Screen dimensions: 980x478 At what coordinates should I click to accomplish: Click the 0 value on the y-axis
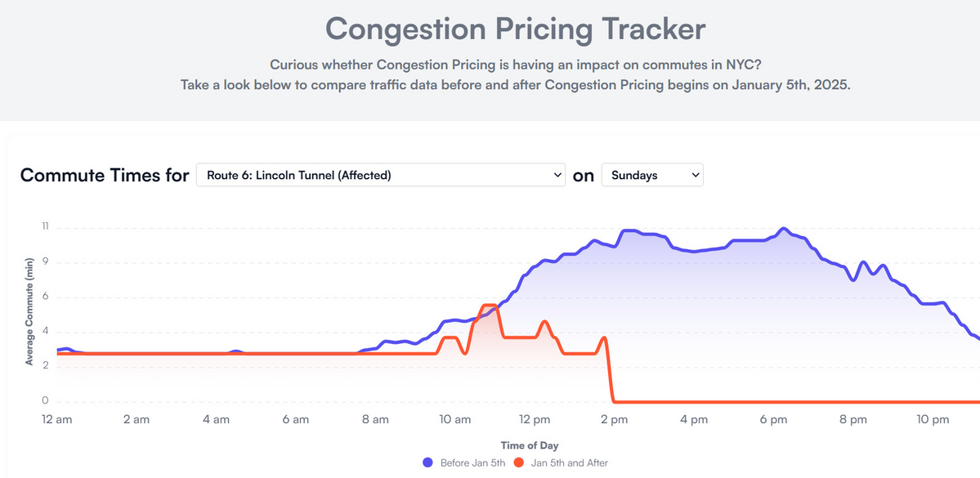46,401
